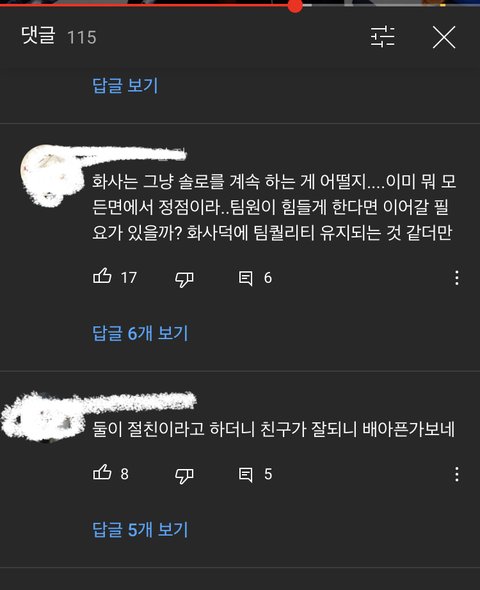Expand 답글 6개 보기 replies
The image size is (480, 590).
point(140,333)
